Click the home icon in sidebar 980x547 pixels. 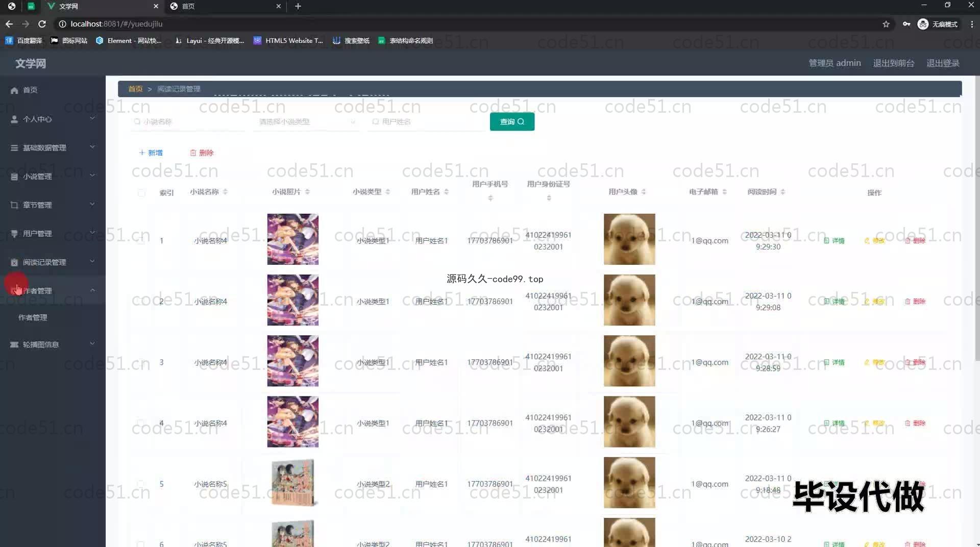click(14, 90)
